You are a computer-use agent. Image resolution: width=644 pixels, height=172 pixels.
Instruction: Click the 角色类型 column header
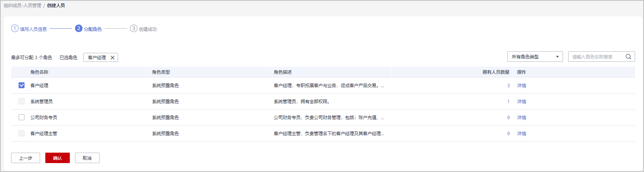tap(161, 72)
